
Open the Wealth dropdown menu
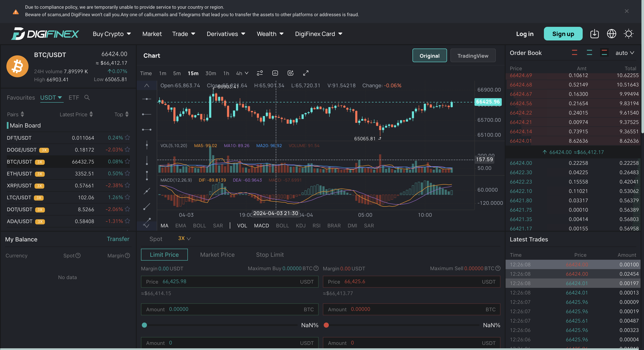pos(270,34)
